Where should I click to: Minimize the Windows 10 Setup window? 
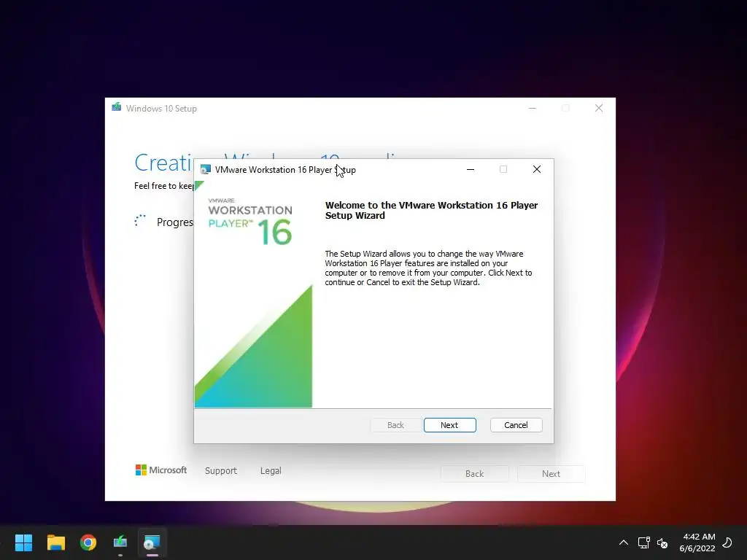[532, 108]
